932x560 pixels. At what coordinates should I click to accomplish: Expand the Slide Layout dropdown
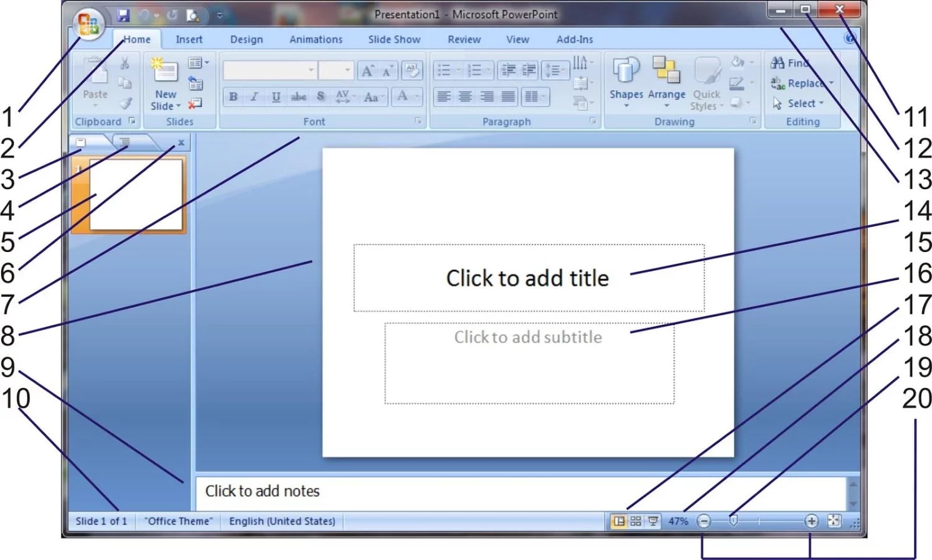199,63
